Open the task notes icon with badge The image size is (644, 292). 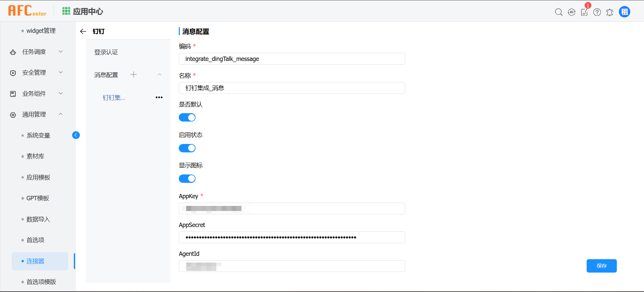pos(584,12)
